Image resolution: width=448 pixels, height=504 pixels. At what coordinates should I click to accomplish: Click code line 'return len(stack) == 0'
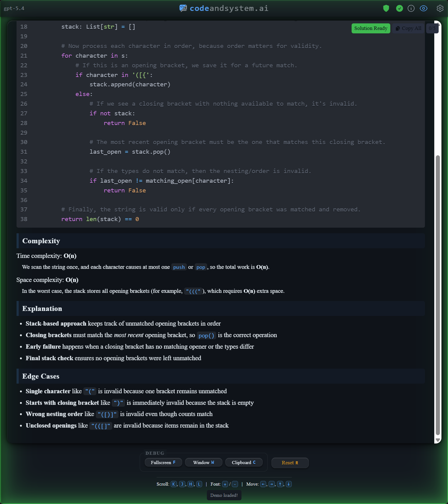pos(100,219)
